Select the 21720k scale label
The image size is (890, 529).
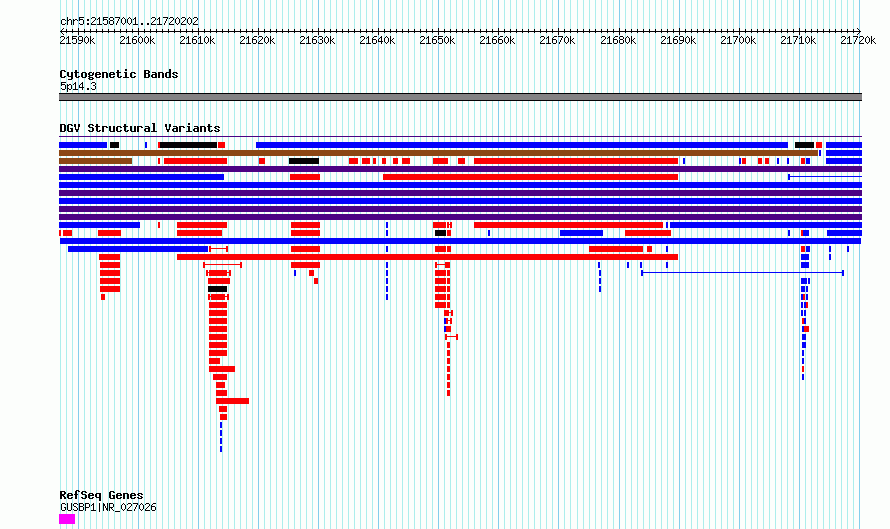pyautogui.click(x=858, y=40)
